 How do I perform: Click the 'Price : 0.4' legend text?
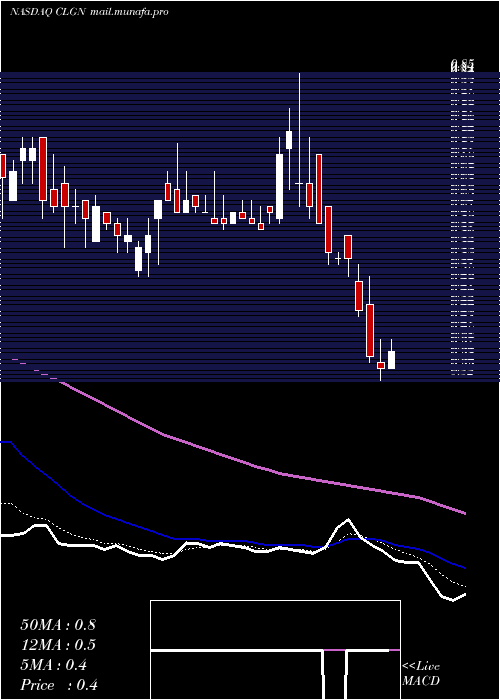click(59, 685)
